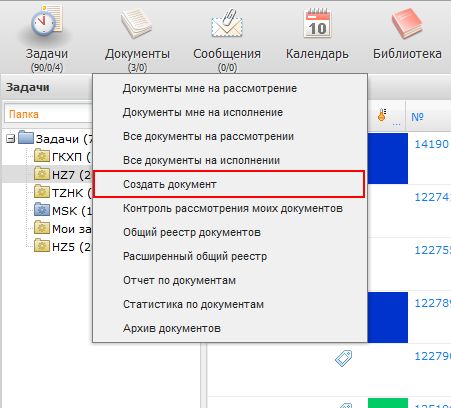Click the blue status cell of task 14190
451x408 pixels.
point(388,158)
